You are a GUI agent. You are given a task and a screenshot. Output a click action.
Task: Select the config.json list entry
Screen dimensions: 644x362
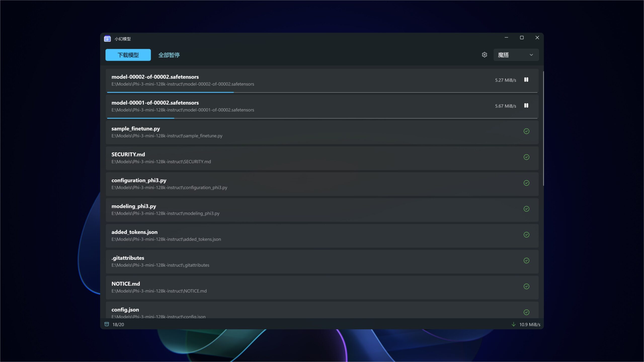coord(322,310)
